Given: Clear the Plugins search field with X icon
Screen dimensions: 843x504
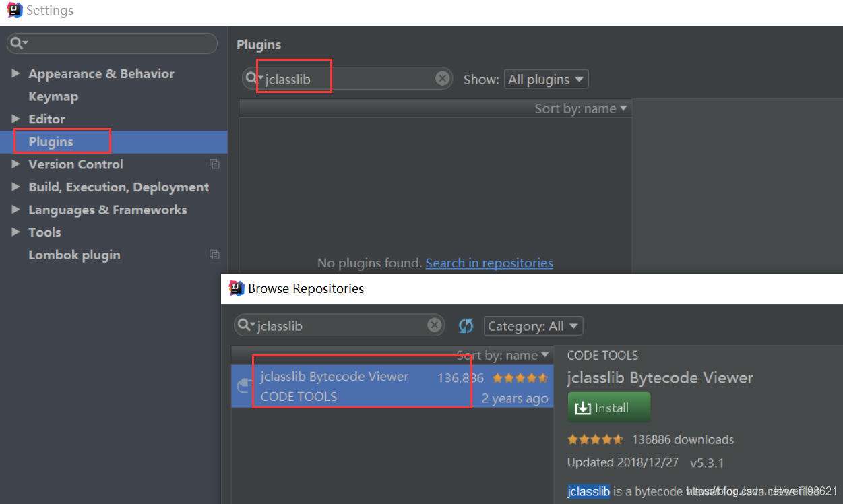Looking at the screenshot, I should point(442,79).
